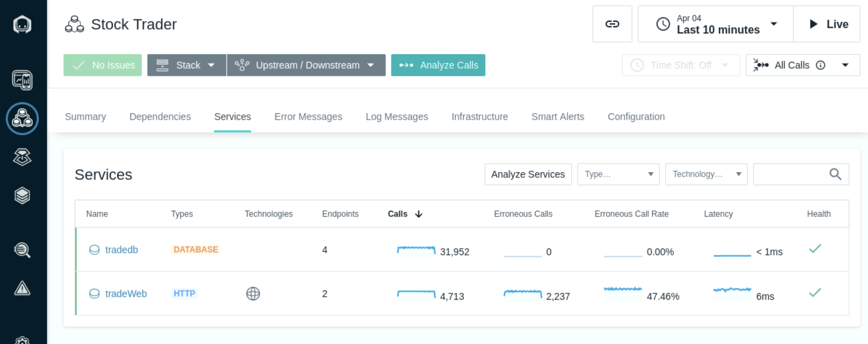This screenshot has height=344, width=868.
Task: Open the Technology filter dropdown
Action: coord(706,174)
